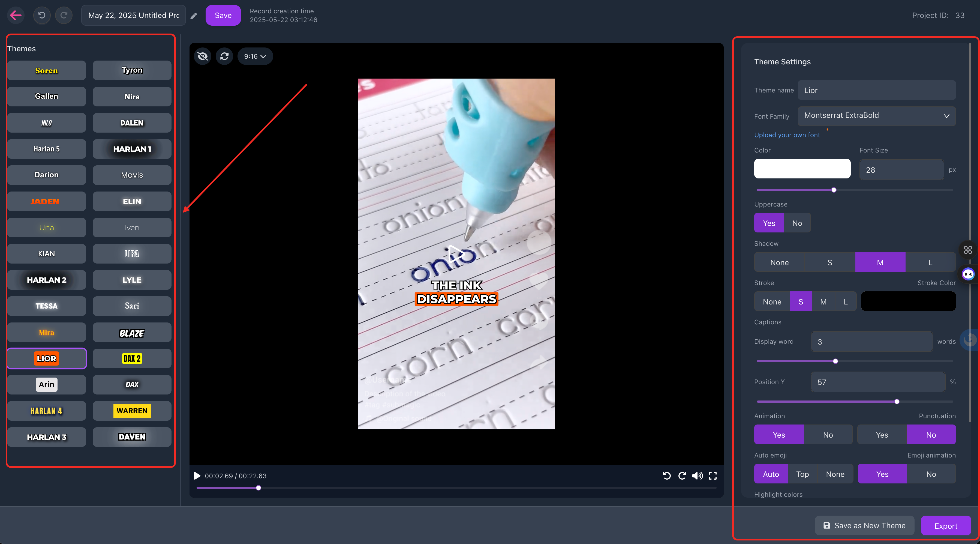
Task: Enter fullscreen with the expand icon
Action: tap(713, 476)
